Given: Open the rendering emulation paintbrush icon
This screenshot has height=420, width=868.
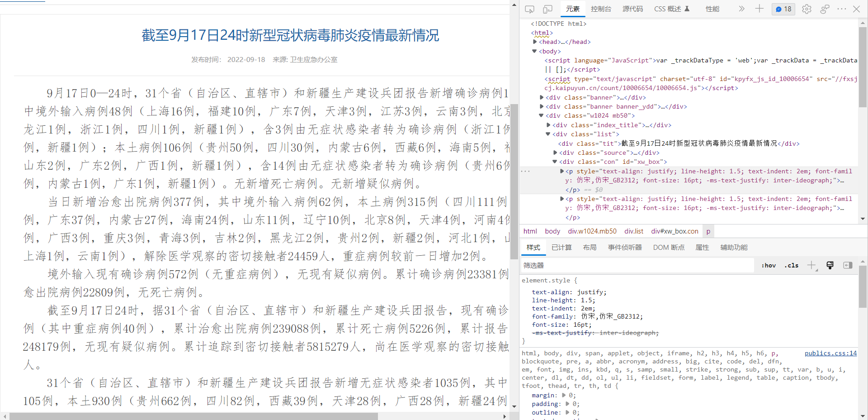Looking at the screenshot, I should point(830,266).
